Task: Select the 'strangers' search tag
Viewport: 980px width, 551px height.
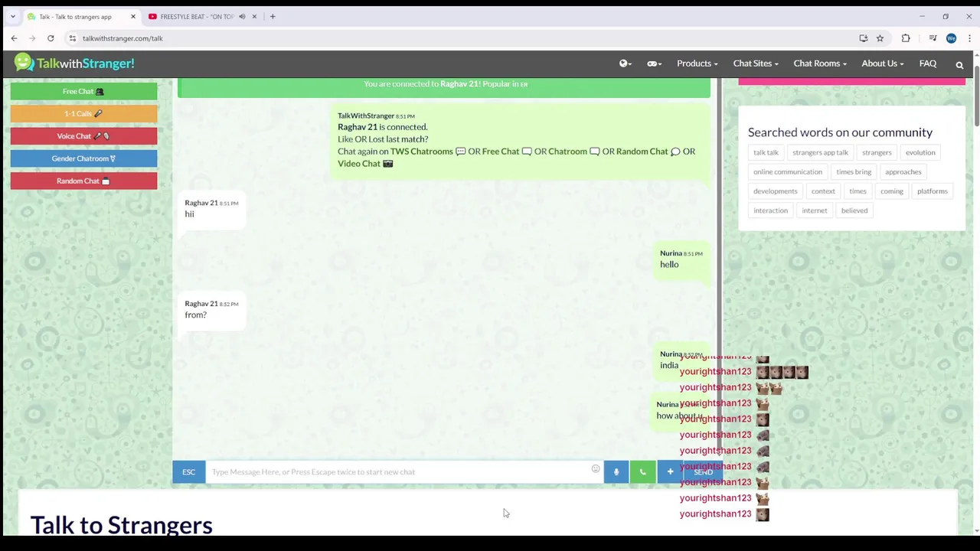Action: (x=877, y=152)
